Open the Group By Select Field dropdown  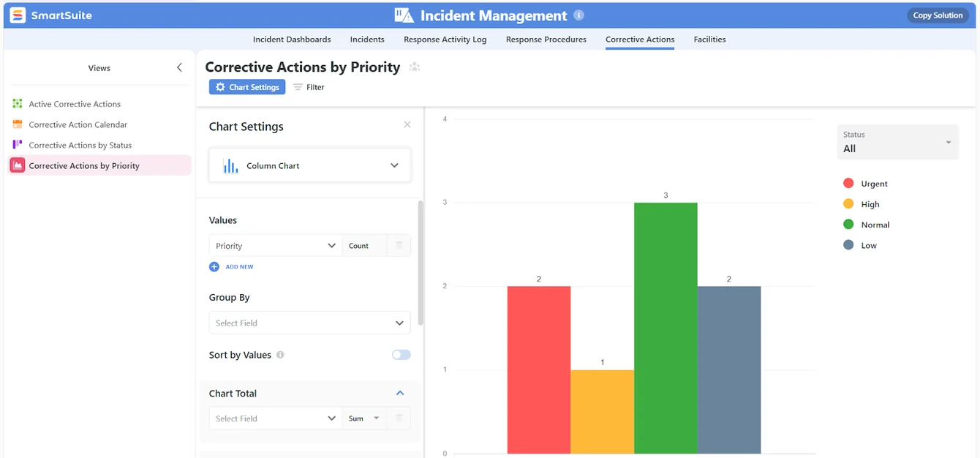point(310,323)
